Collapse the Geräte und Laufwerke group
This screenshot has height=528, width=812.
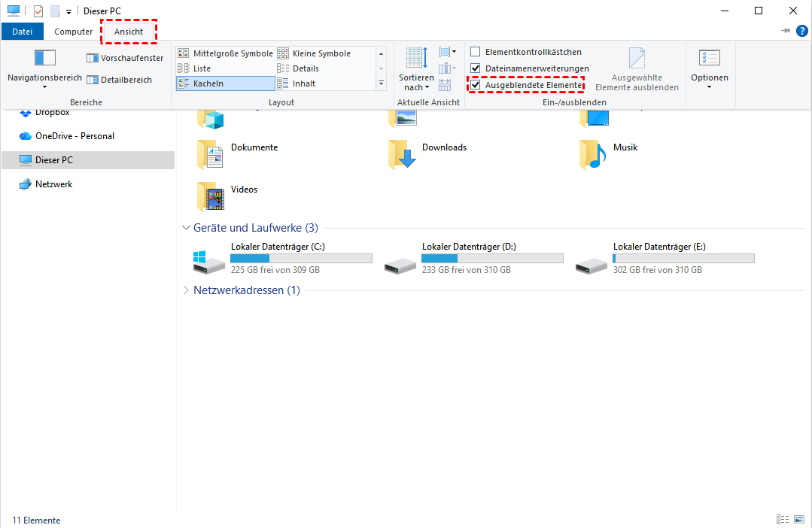[187, 228]
